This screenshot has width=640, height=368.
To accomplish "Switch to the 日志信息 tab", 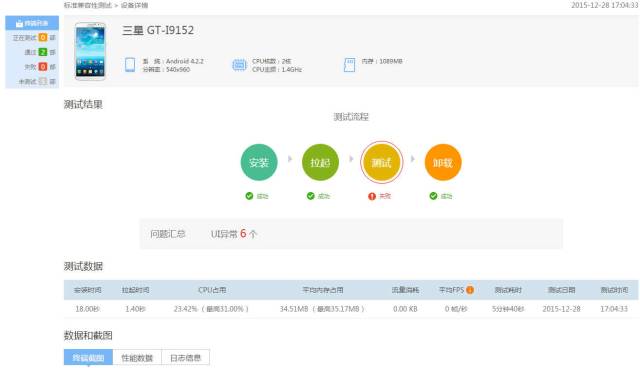I will tap(186, 358).
